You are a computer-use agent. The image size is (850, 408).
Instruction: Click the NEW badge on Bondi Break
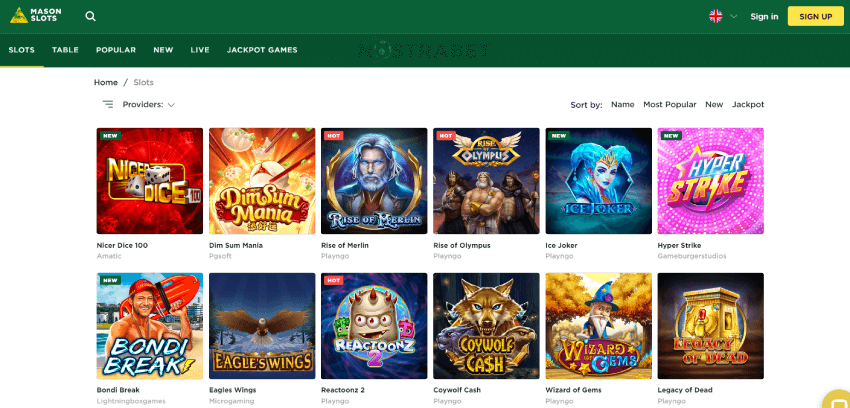coord(110,280)
